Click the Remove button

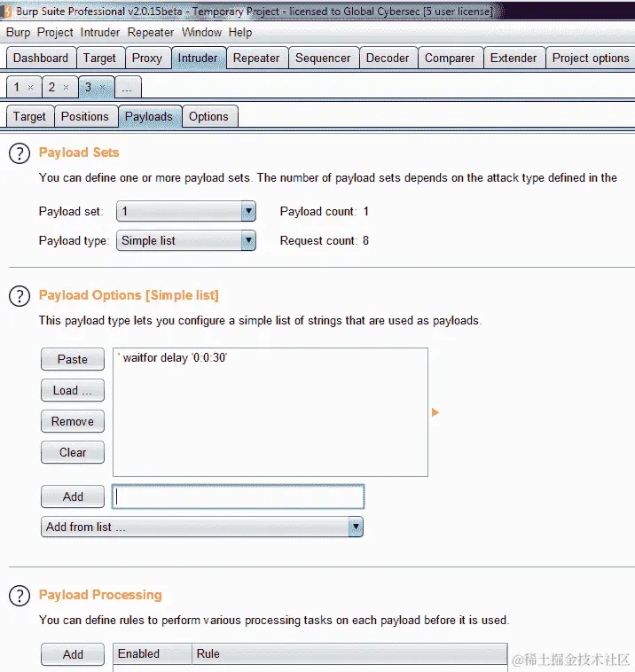(x=73, y=421)
